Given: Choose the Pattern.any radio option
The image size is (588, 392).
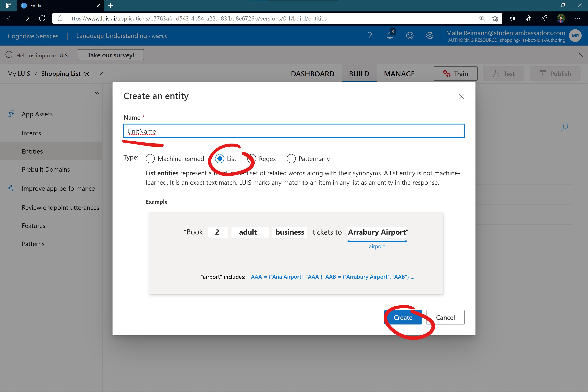Looking at the screenshot, I should (291, 159).
